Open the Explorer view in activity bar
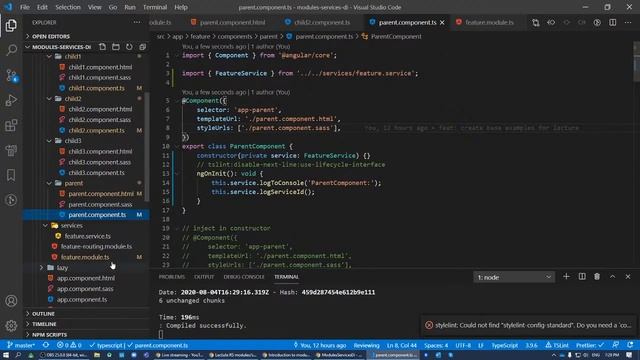 (11, 26)
